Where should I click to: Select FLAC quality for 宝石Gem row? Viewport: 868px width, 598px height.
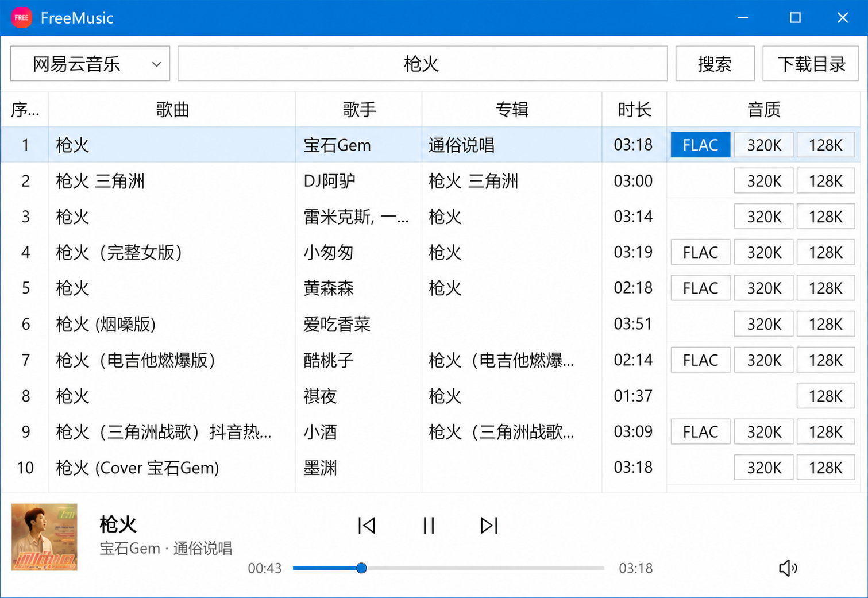coord(700,145)
